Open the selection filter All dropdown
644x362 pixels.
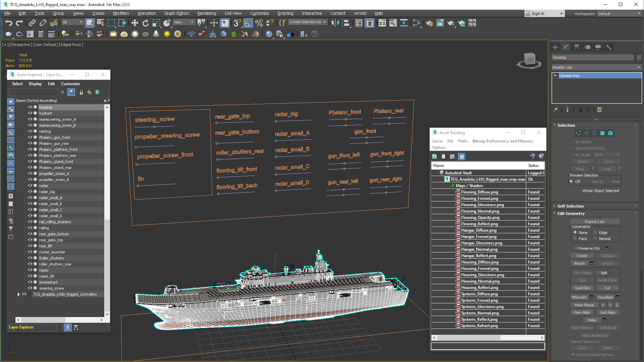[x=72, y=22]
